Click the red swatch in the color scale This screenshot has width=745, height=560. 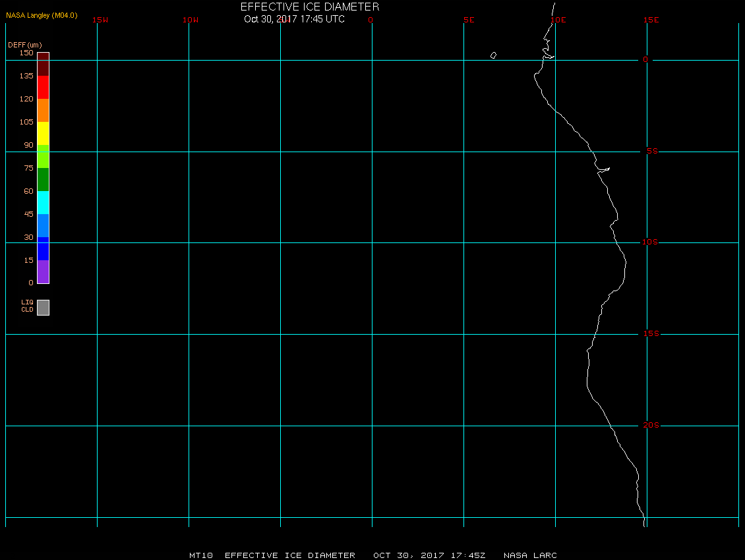[44, 88]
